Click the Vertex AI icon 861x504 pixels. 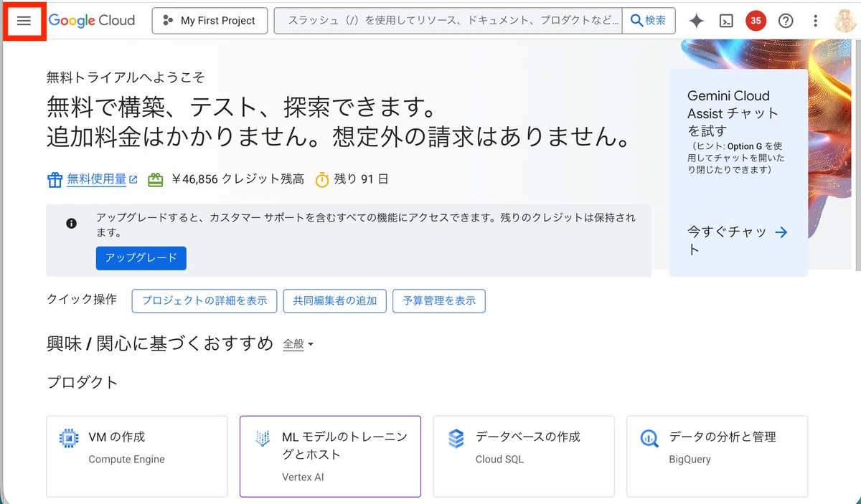pyautogui.click(x=263, y=439)
